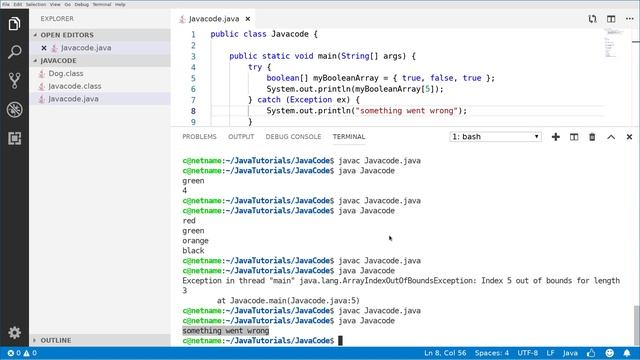Open the notifications bell

(627, 353)
